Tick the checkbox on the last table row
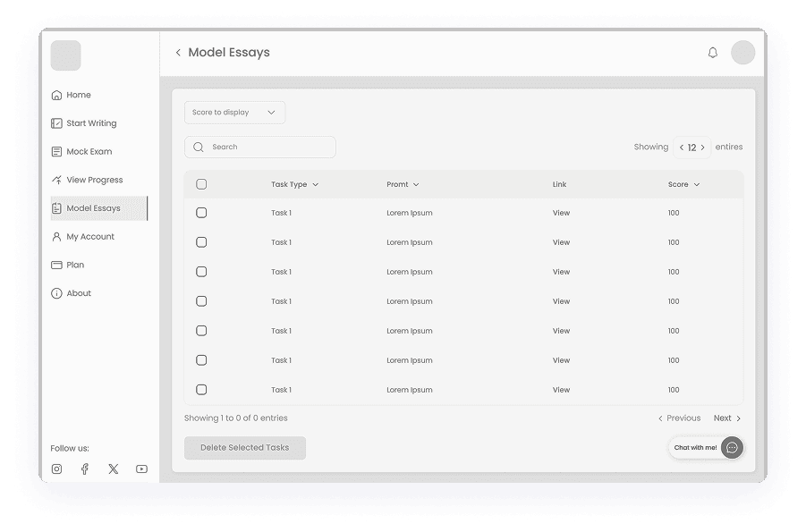This screenshot has width=806, height=532. pyautogui.click(x=201, y=389)
